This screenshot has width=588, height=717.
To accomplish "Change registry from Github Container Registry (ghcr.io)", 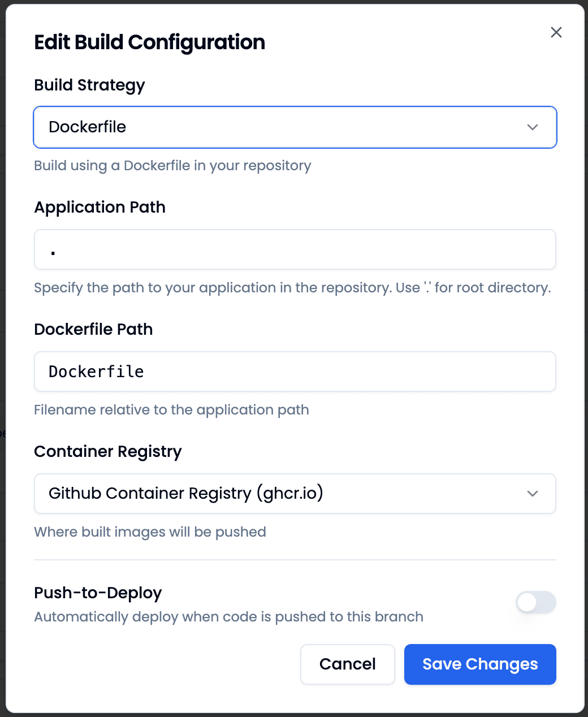I will pyautogui.click(x=295, y=493).
